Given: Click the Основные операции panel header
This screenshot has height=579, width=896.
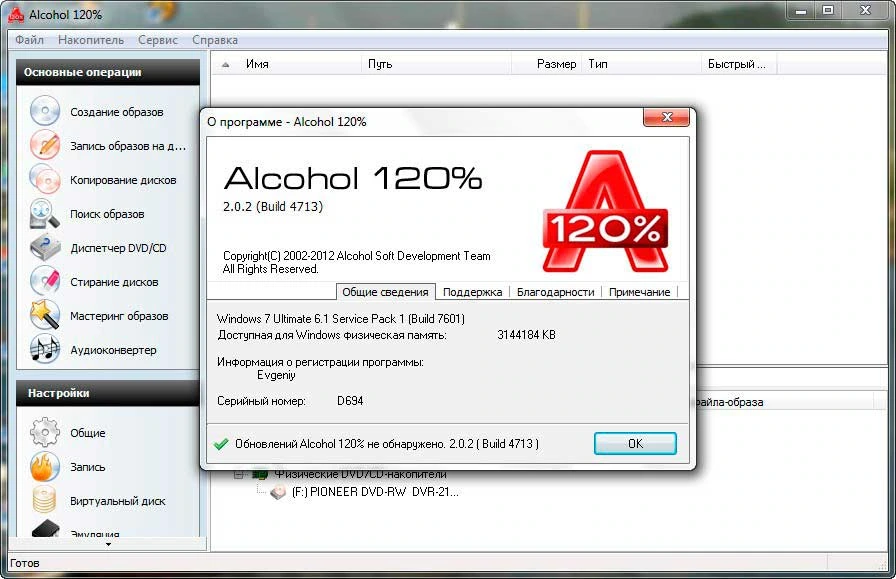Looking at the screenshot, I should click(108, 72).
